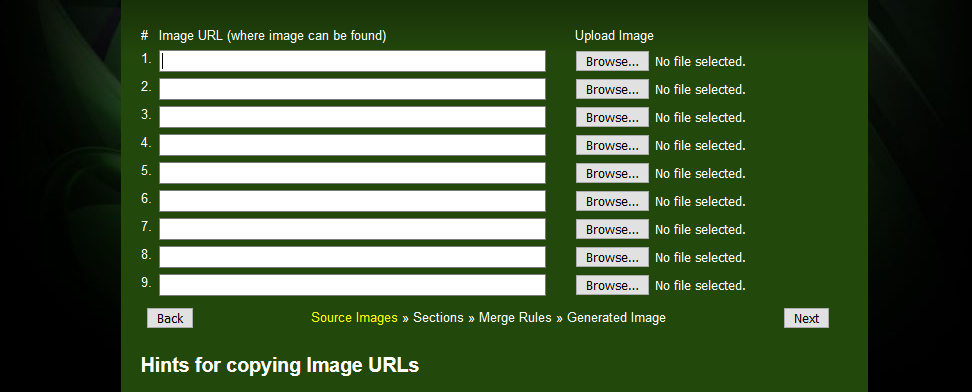Open file browser with row 1 Browse button
This screenshot has height=392, width=972.
point(612,61)
